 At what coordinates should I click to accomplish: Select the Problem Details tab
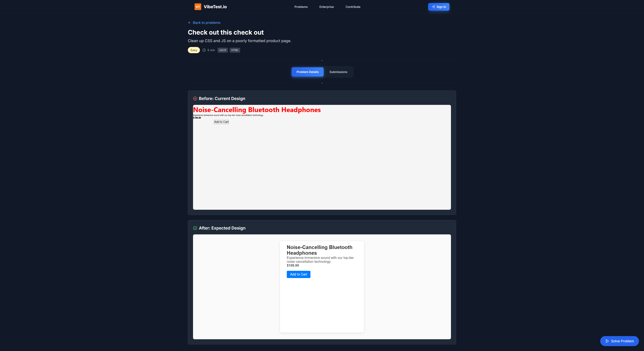308,72
